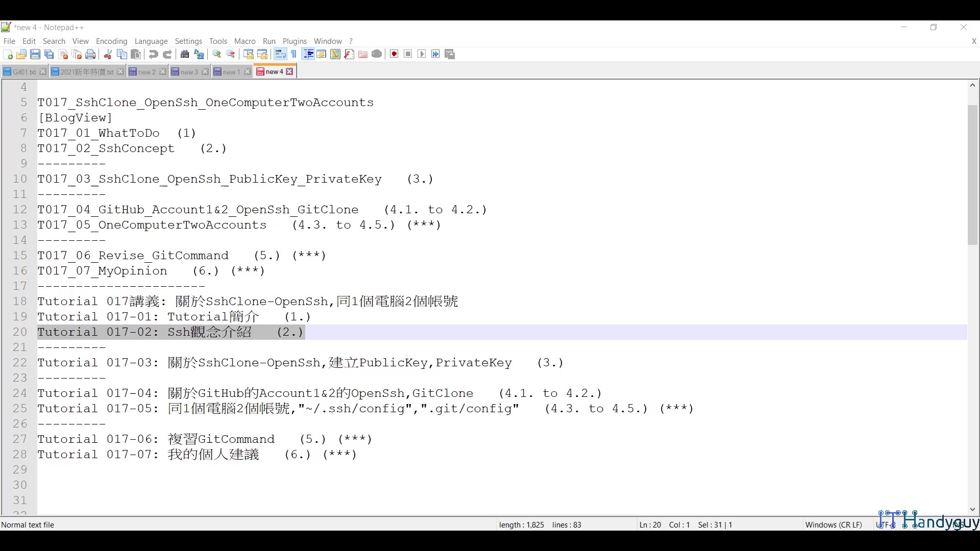Close the new 3 tab
The height and width of the screenshot is (551, 980).
point(205,72)
